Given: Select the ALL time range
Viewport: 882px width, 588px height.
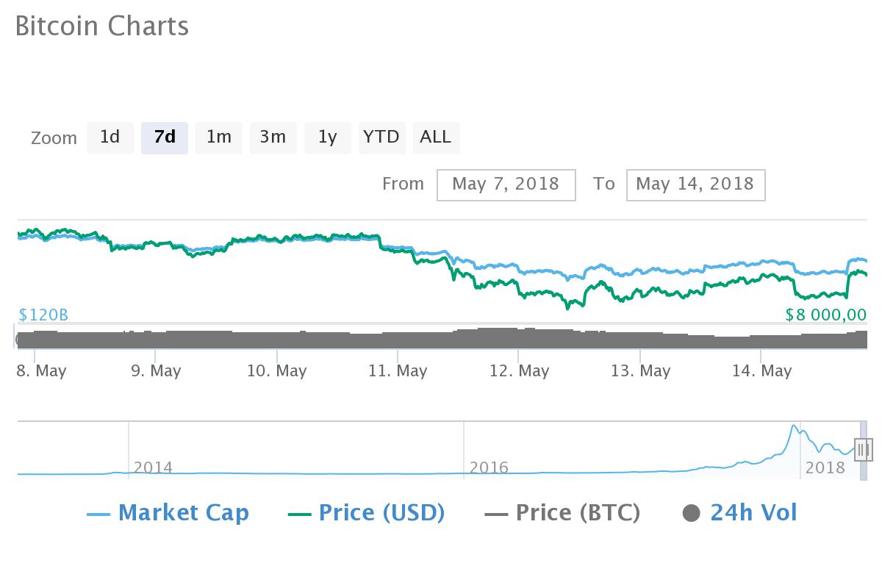Looking at the screenshot, I should click(x=436, y=137).
